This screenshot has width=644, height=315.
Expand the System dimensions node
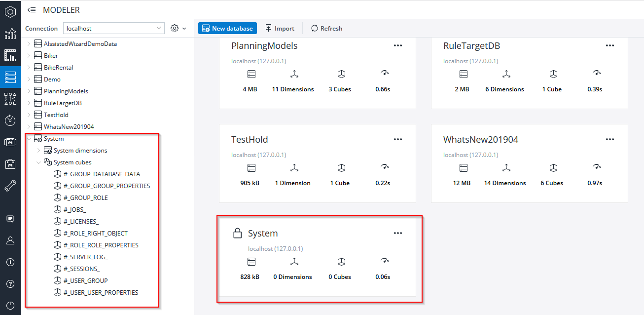click(x=39, y=151)
